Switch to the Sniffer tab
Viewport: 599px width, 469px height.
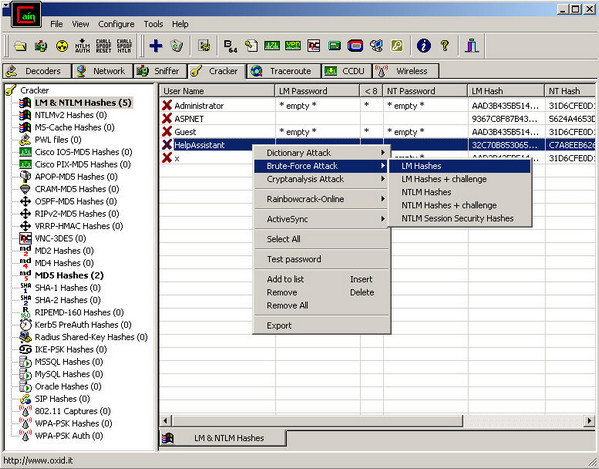click(x=160, y=71)
